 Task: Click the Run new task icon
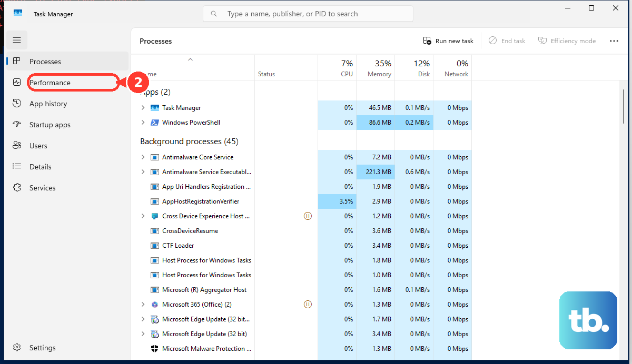pyautogui.click(x=428, y=41)
